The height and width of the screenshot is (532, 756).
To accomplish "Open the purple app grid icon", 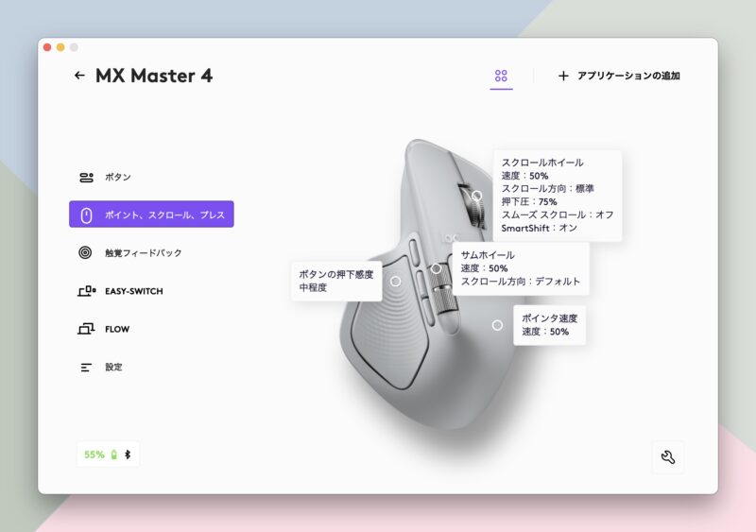I will [501, 76].
